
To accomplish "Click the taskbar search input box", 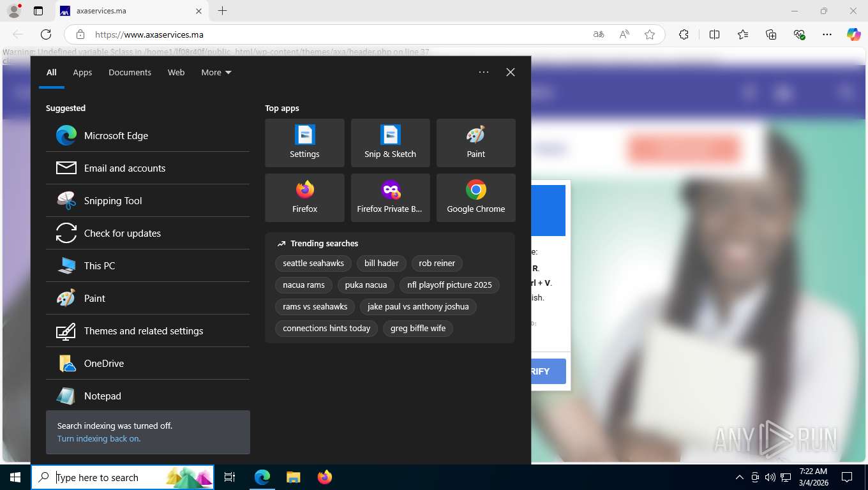I will 123,477.
